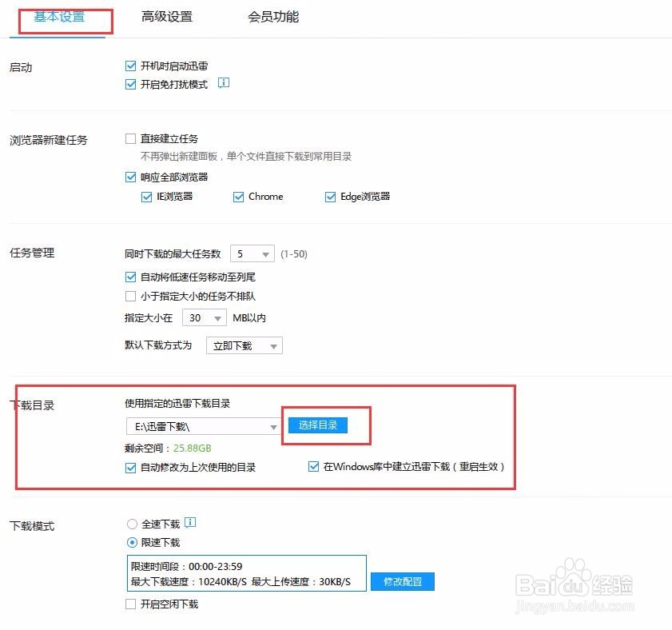Screen dimensions: 672x630
Task: Select the 全速下载 radio button
Action: click(x=132, y=524)
